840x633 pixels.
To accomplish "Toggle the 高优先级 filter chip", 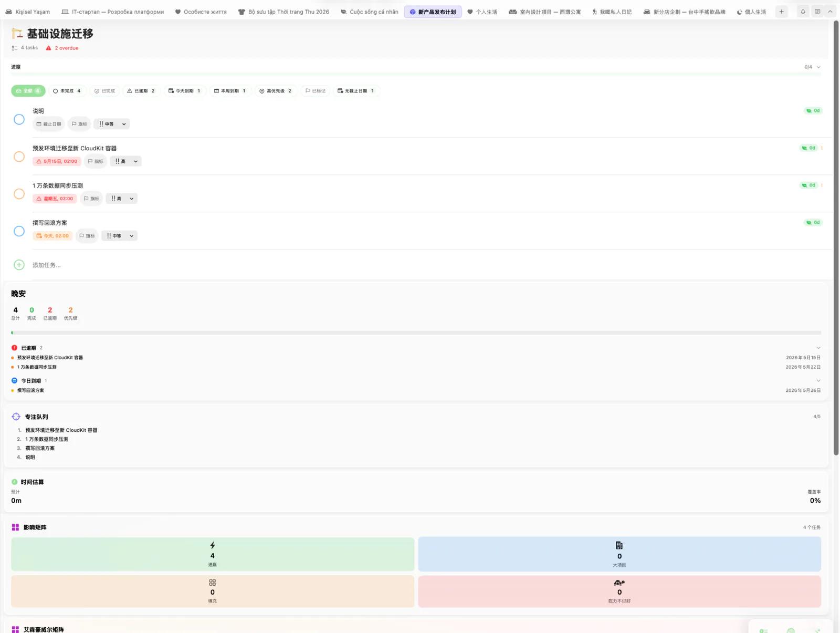I will (x=276, y=91).
